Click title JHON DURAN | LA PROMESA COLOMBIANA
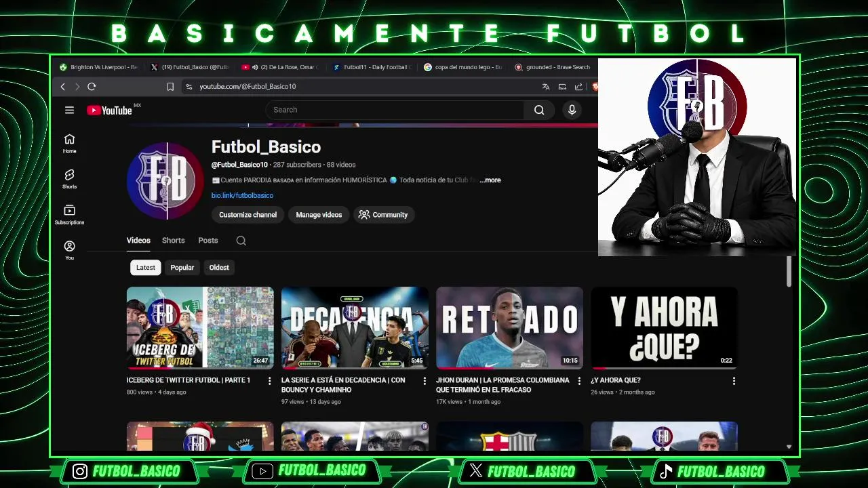This screenshot has height=488, width=868. tap(502, 385)
